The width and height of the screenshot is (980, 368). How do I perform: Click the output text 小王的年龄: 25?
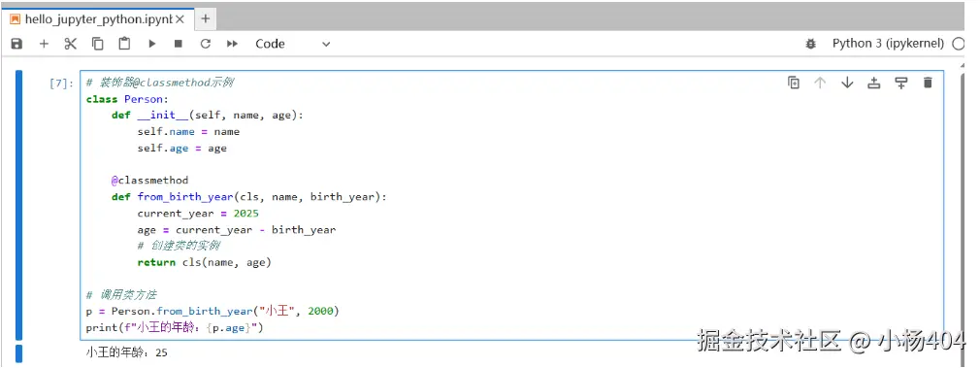click(x=127, y=352)
